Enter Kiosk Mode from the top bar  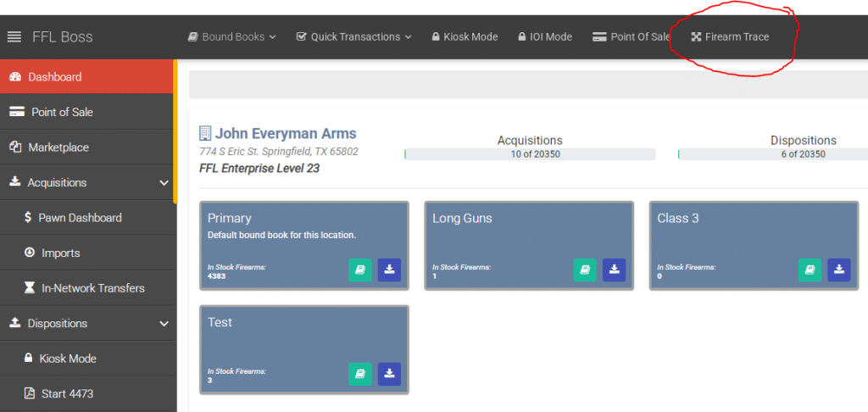pyautogui.click(x=465, y=37)
